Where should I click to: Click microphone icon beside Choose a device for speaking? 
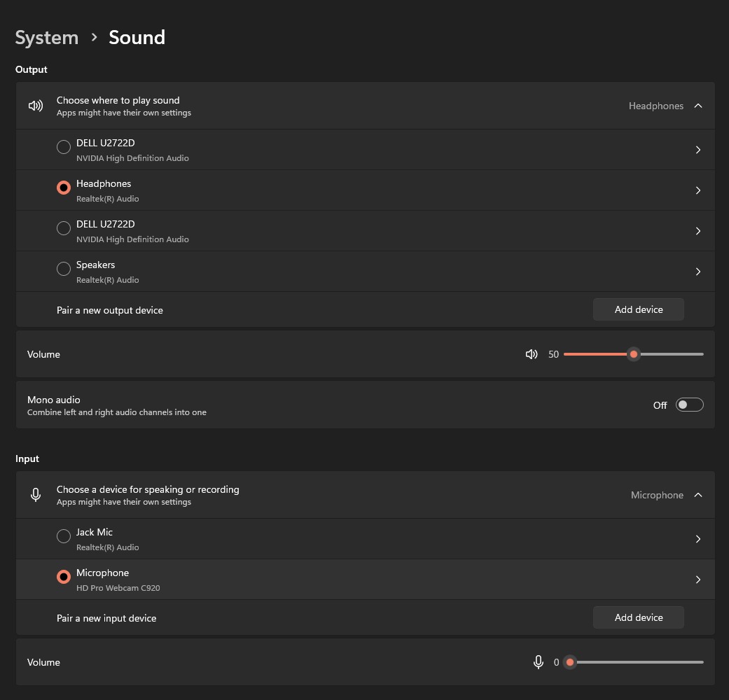tap(36, 495)
